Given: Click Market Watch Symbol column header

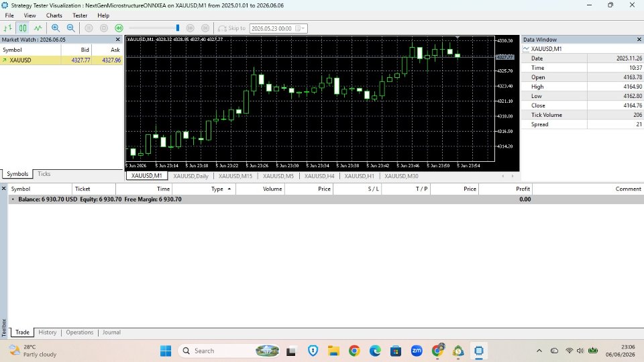Looking at the screenshot, I should (30, 50).
